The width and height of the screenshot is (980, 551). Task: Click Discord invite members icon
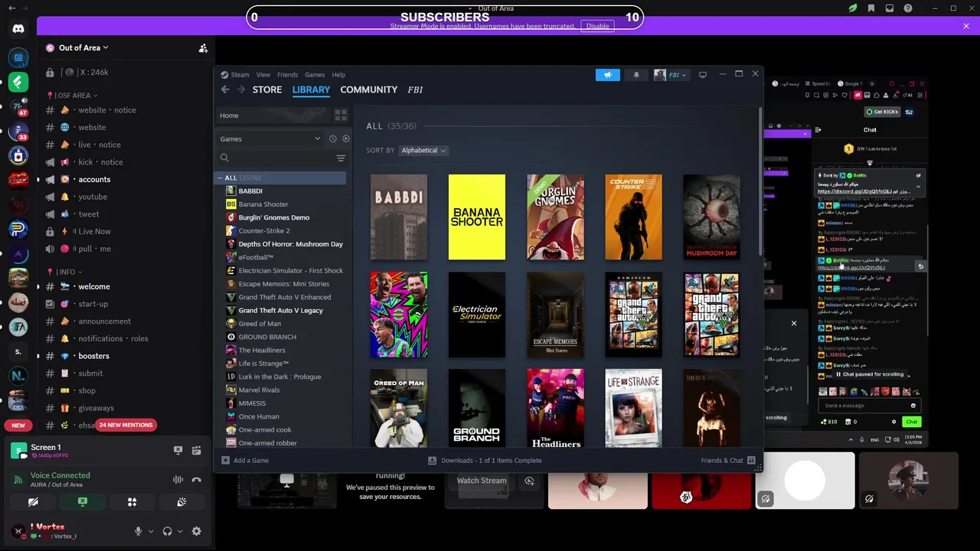click(203, 47)
